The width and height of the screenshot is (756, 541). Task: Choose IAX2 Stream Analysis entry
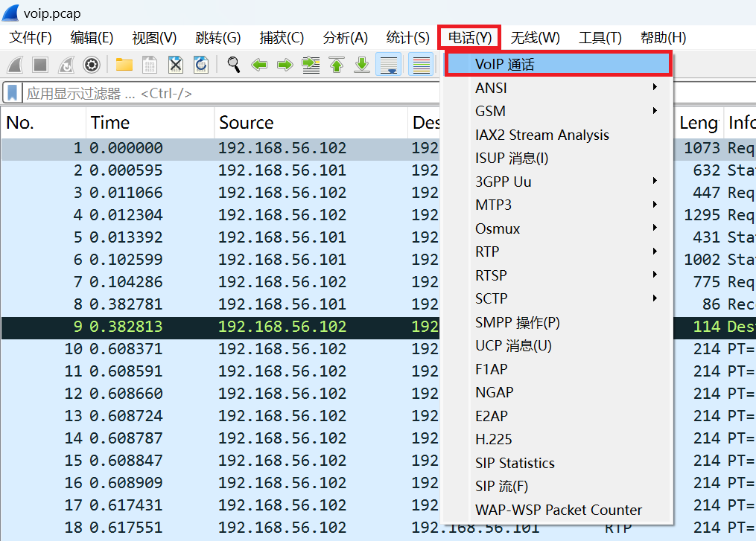tap(558, 135)
